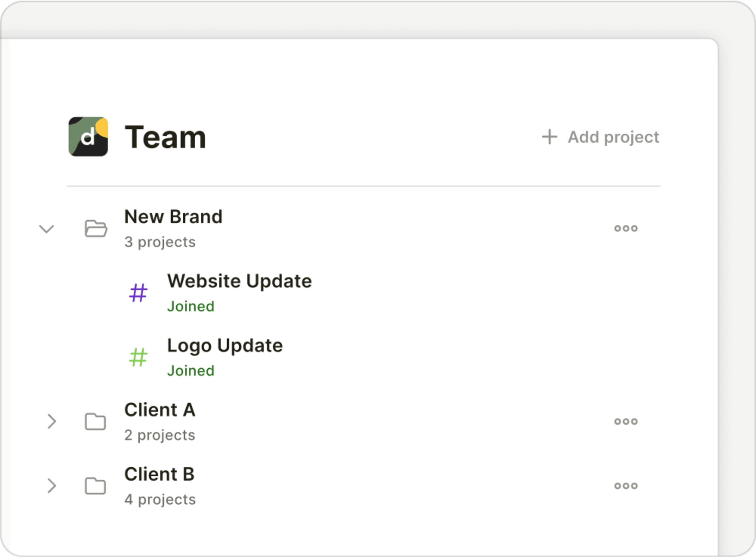Click the Client B folder icon
The width and height of the screenshot is (756, 557).
point(95,486)
